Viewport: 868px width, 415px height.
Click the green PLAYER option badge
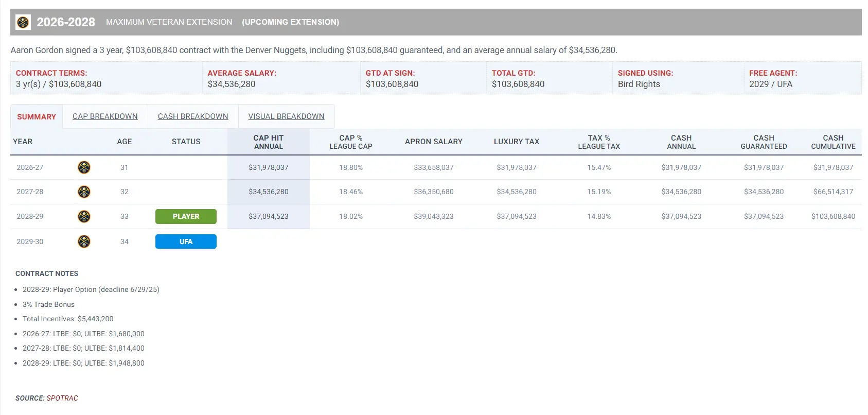186,216
